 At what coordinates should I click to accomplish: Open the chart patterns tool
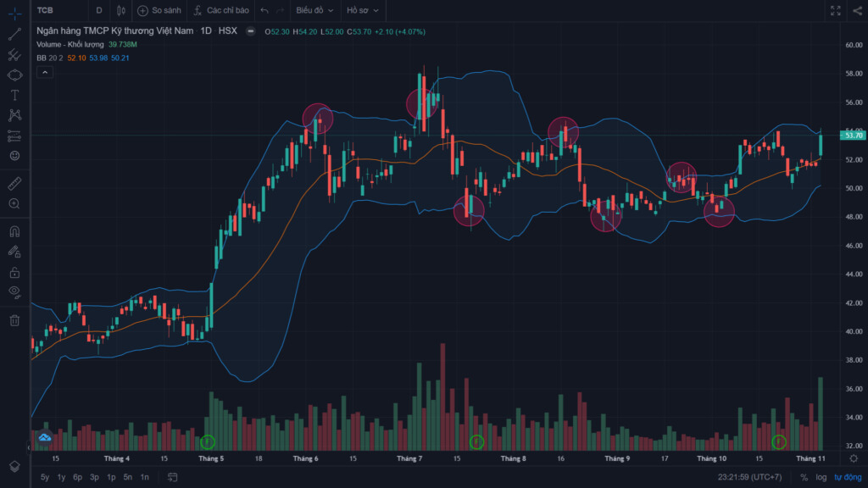pyautogui.click(x=15, y=115)
